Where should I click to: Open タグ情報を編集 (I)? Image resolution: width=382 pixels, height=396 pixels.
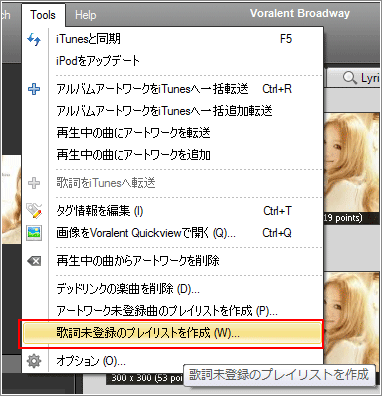(x=173, y=211)
